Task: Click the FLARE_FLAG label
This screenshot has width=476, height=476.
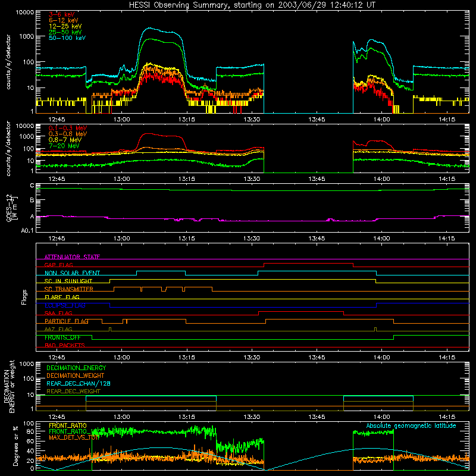Action: point(62,297)
